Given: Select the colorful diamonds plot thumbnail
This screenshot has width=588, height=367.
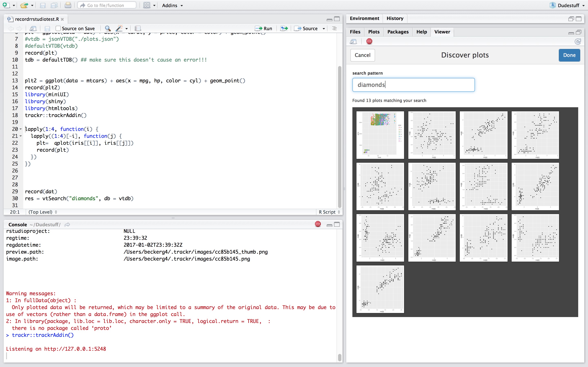Looking at the screenshot, I should point(380,135).
